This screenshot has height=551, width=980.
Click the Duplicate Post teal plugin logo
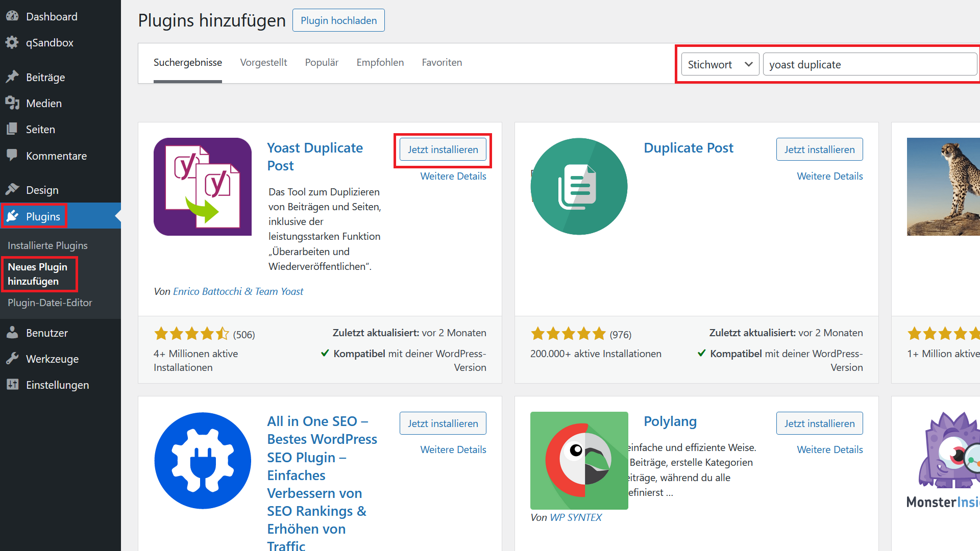pyautogui.click(x=579, y=187)
